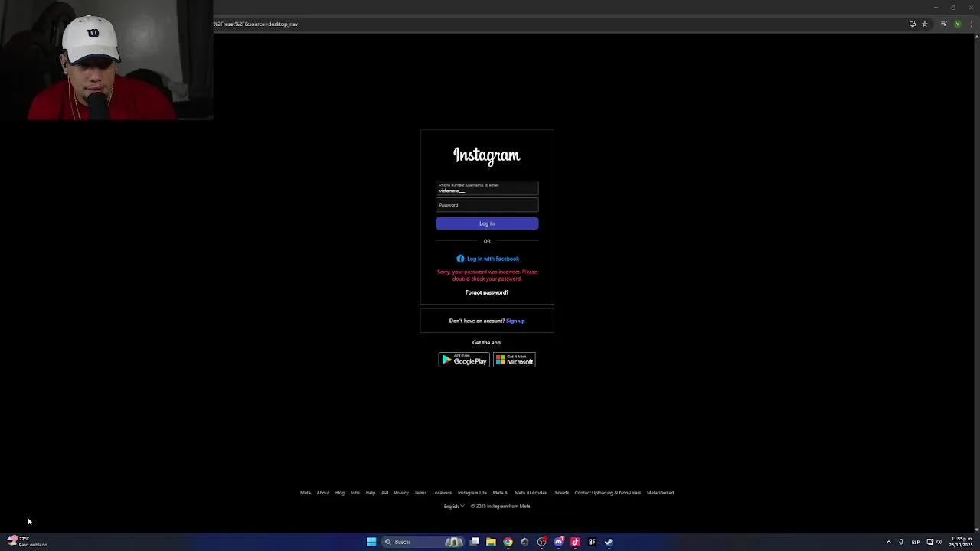
Task: Open Contact Uploading & Non-Users link
Action: (608, 493)
